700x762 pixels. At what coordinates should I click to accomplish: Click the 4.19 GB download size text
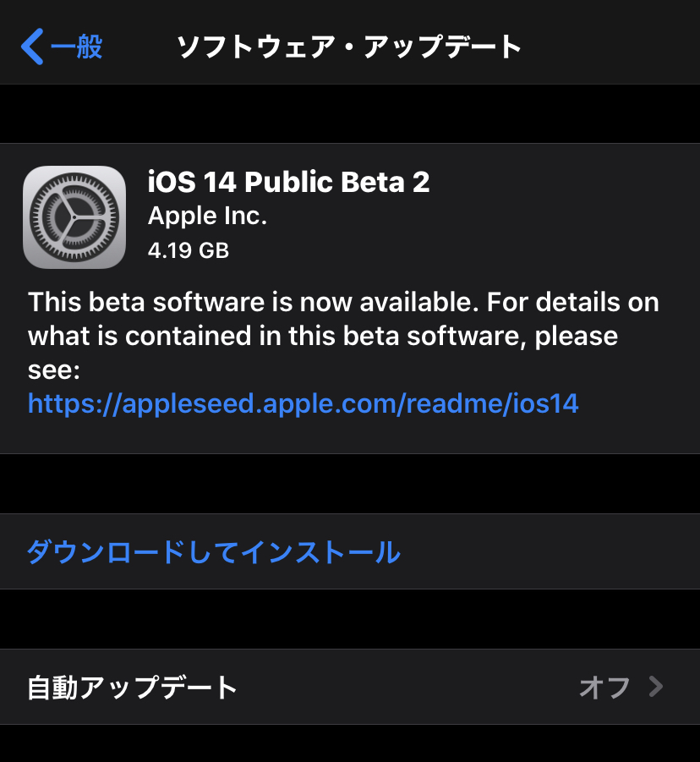189,251
